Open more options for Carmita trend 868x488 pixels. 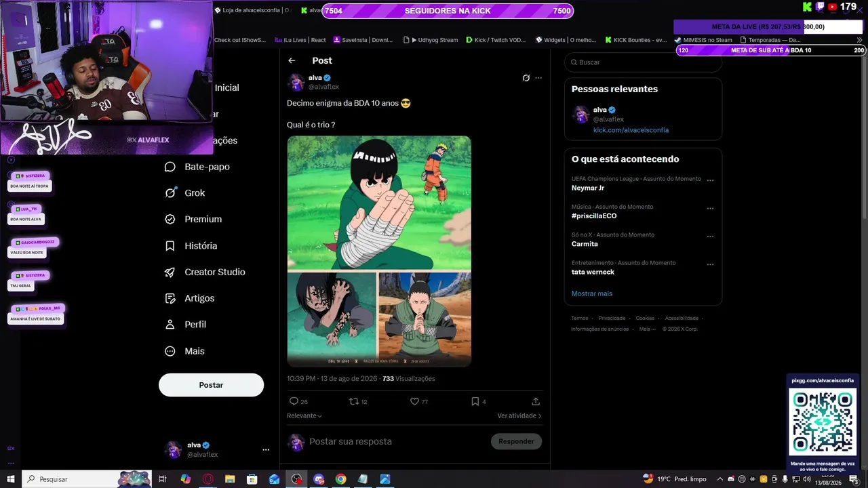point(710,237)
